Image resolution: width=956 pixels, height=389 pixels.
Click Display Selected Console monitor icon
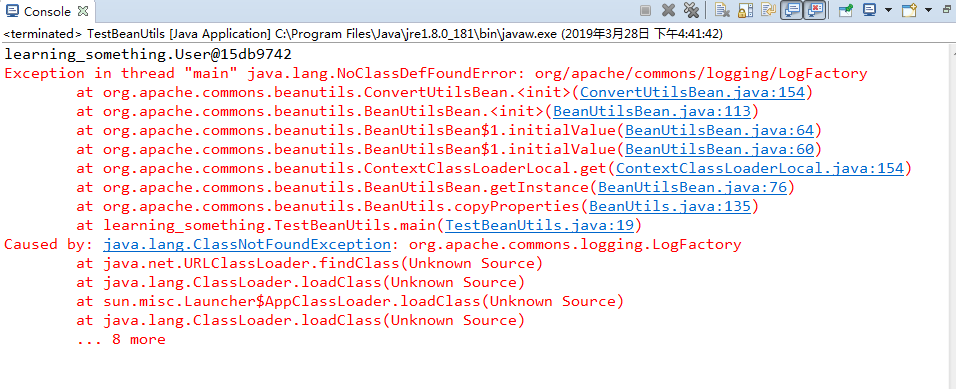869,10
